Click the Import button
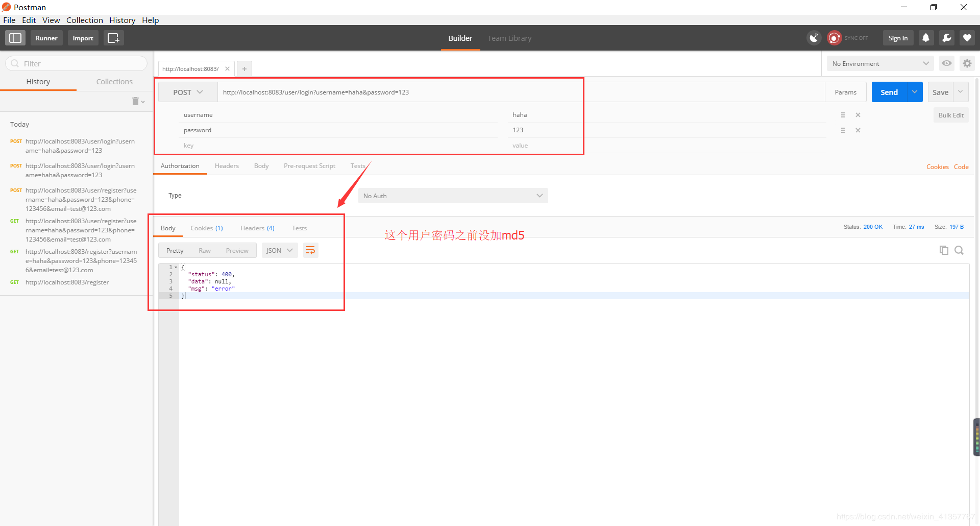The image size is (980, 526). coord(83,38)
